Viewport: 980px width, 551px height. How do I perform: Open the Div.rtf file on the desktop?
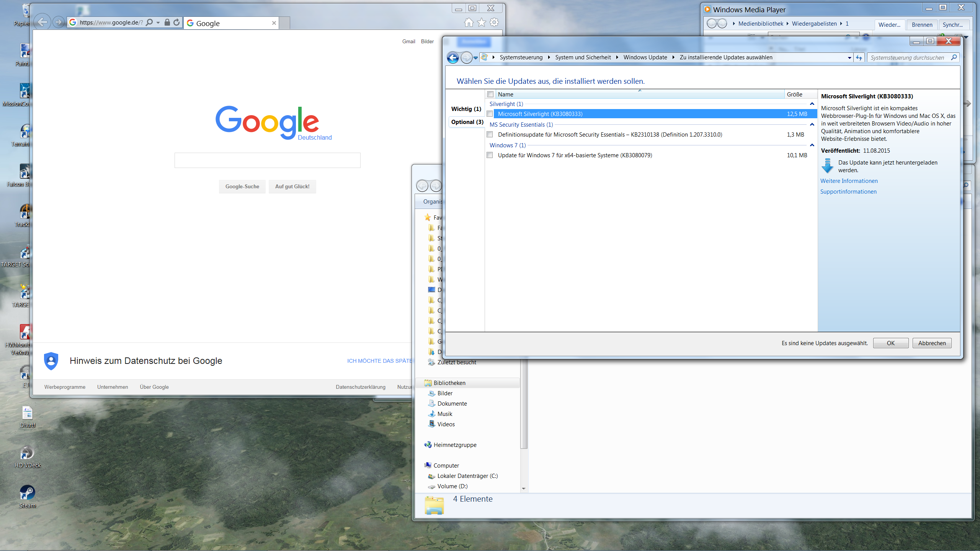coord(27,413)
